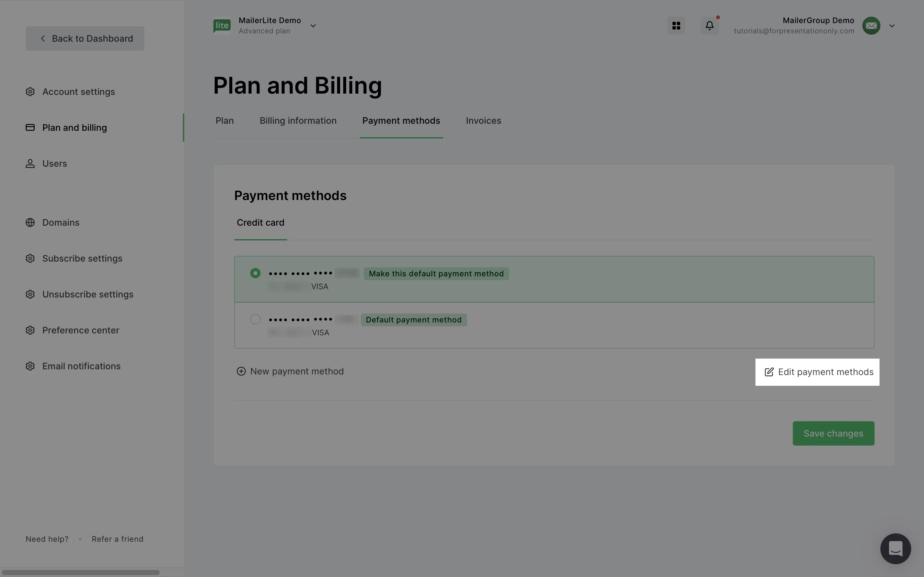This screenshot has height=577, width=924.
Task: Switch to the Invoices tab
Action: (483, 121)
